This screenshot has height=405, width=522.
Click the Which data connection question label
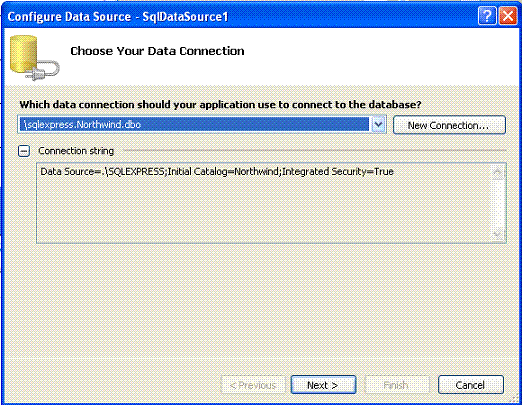(220, 105)
